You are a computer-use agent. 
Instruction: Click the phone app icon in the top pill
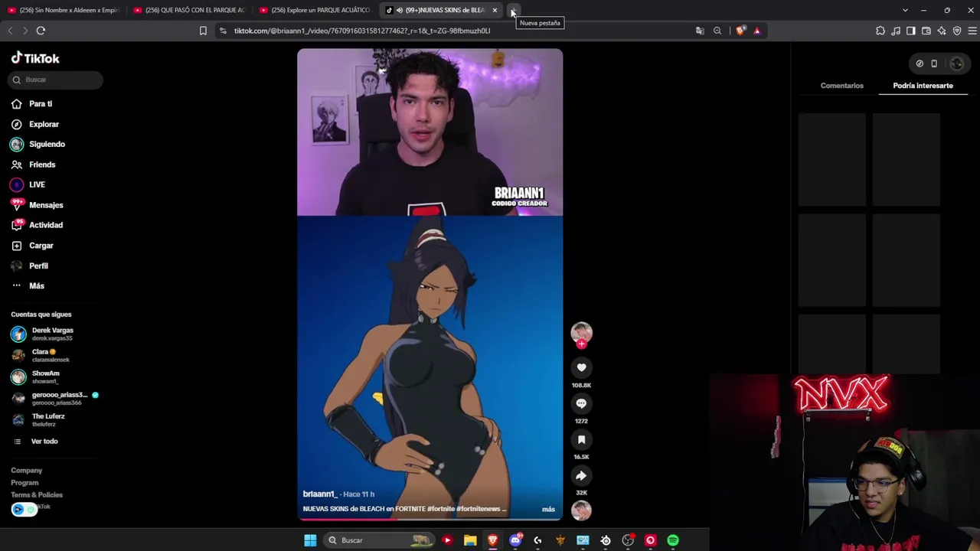[934, 64]
